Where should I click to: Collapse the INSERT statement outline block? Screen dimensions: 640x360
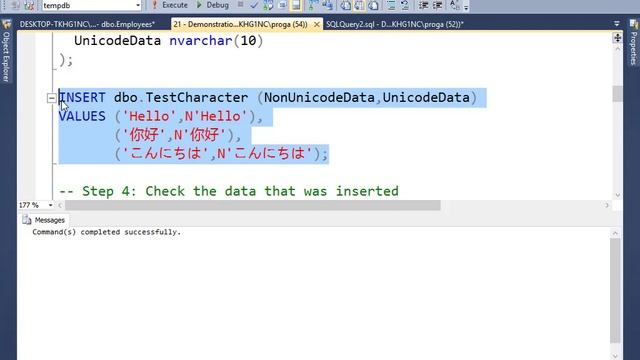pyautogui.click(x=51, y=98)
